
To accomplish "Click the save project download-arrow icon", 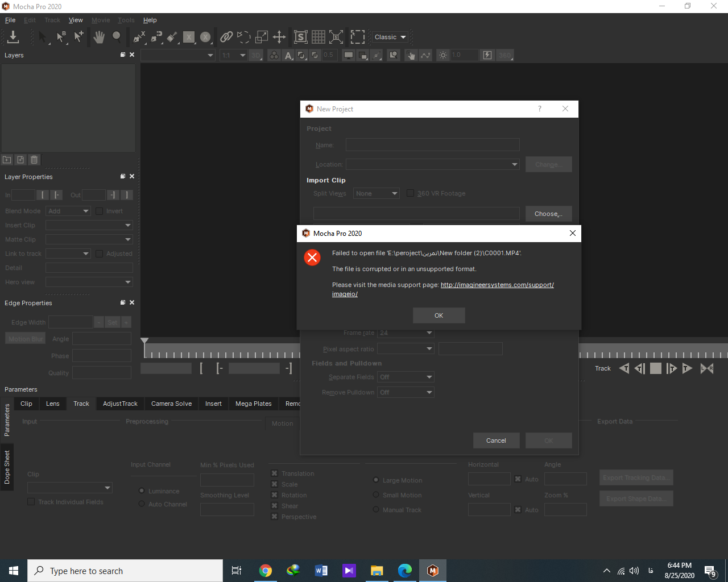I will click(x=13, y=37).
